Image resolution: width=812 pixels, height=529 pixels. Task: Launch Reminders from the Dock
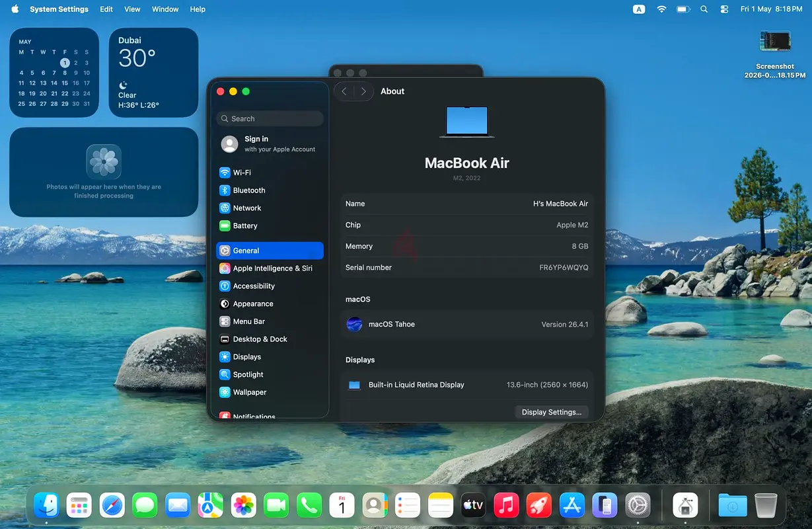(x=408, y=506)
